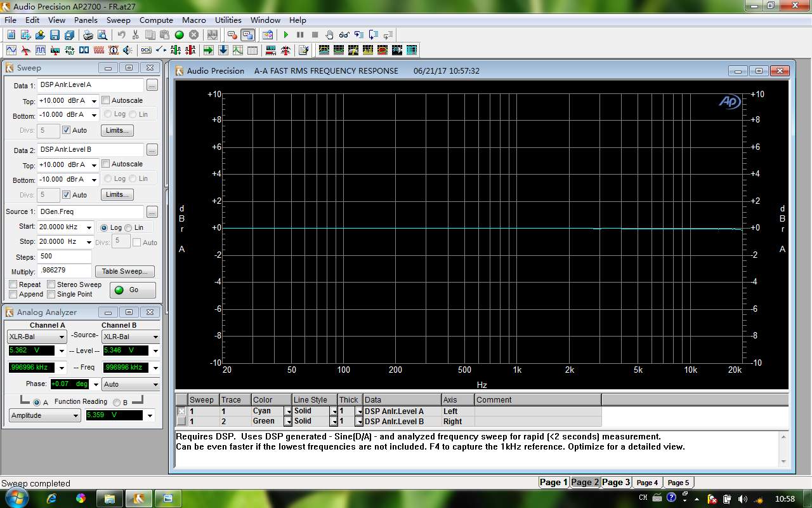
Task: Click the Print printer icon
Action: pyautogui.click(x=88, y=35)
